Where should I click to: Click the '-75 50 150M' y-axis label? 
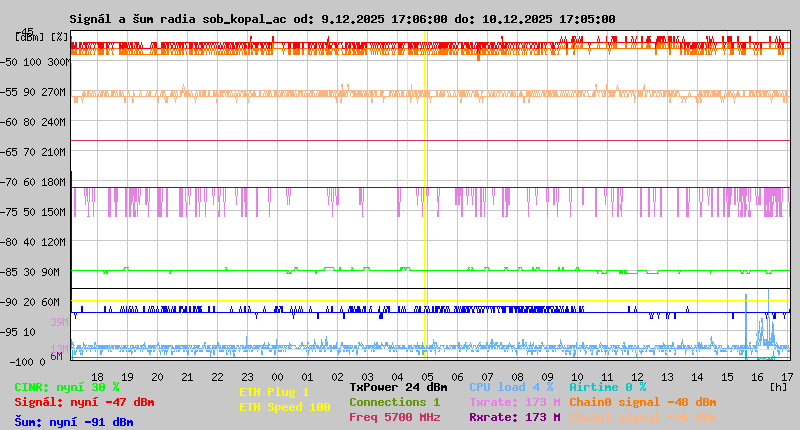pyautogui.click(x=33, y=212)
